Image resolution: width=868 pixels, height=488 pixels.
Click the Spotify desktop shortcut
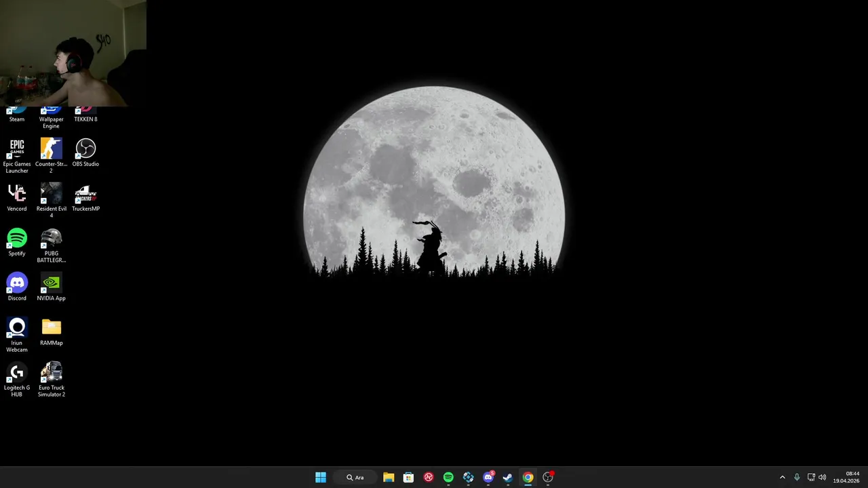[x=17, y=242]
